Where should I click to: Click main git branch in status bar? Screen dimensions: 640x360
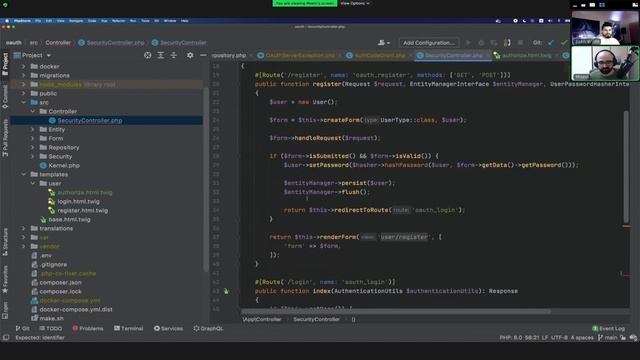(607, 338)
